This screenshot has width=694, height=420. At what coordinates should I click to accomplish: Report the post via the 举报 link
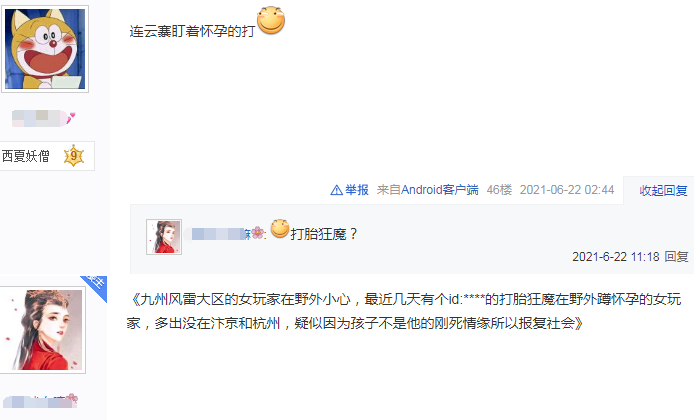(x=357, y=190)
